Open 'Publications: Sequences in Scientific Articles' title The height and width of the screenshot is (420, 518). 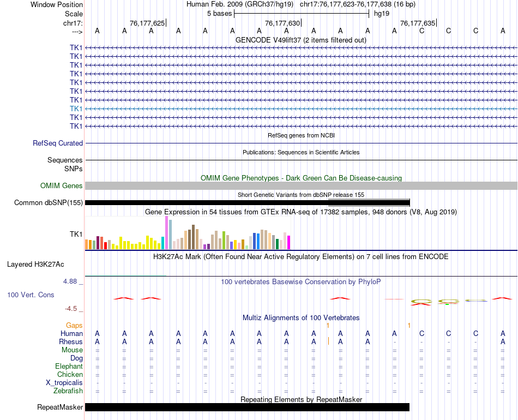(301, 152)
